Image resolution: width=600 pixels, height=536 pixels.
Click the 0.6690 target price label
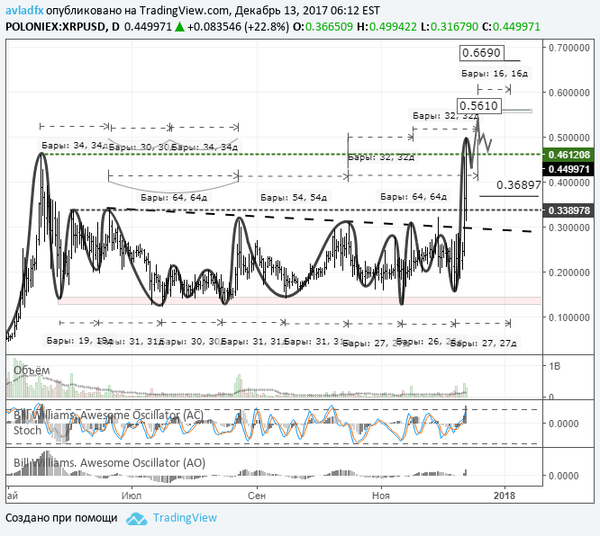pyautogui.click(x=481, y=53)
